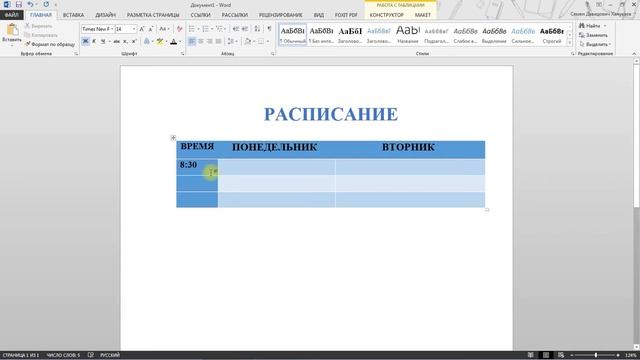
Task: Open the font name dropdown
Action: click(x=112, y=29)
